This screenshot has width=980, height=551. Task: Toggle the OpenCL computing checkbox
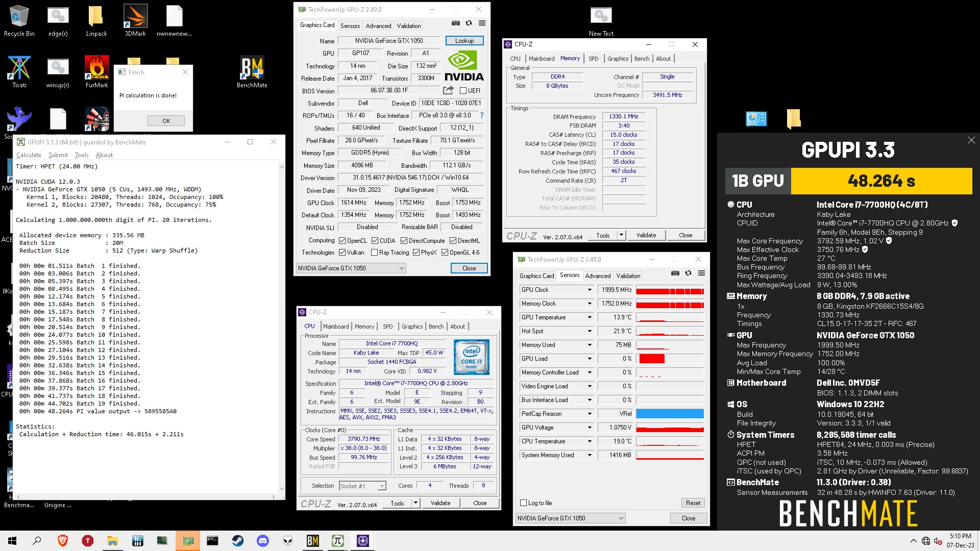click(x=342, y=241)
